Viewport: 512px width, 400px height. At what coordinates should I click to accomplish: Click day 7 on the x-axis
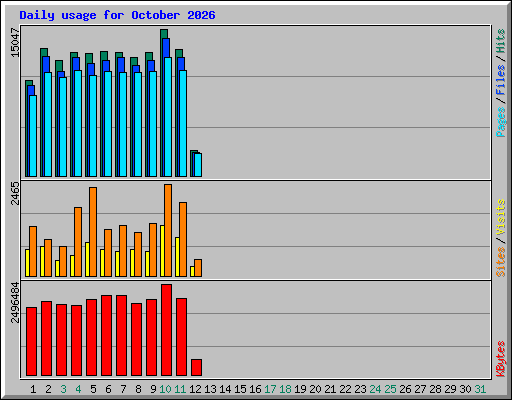coord(123,389)
